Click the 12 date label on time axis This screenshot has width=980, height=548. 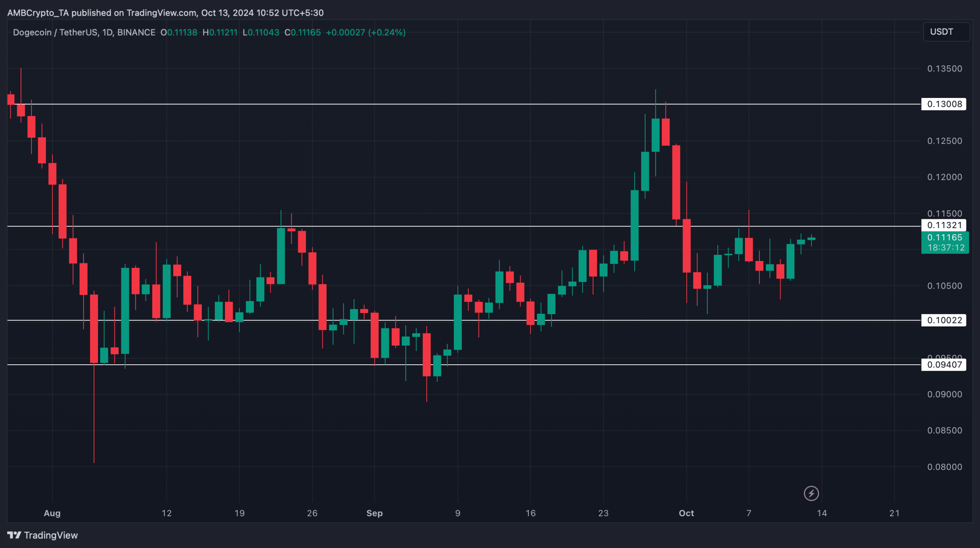[x=167, y=513]
